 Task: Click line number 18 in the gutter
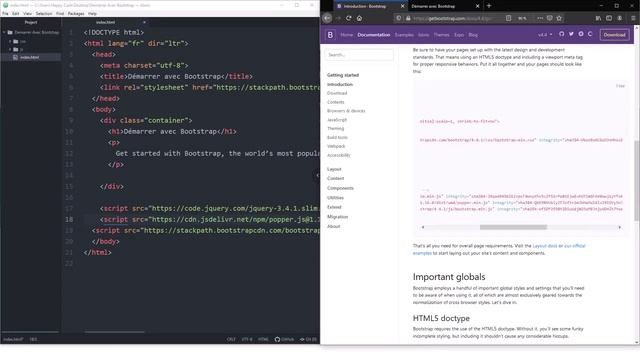69,220
